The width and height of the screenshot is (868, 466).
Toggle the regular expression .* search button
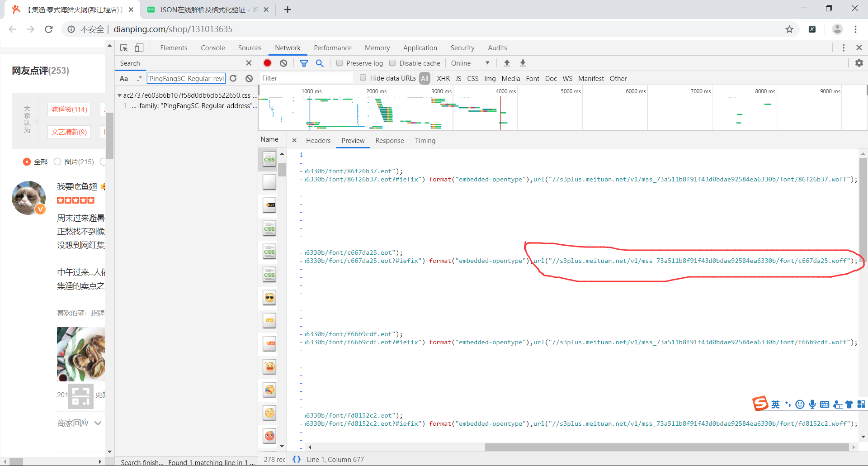[140, 78]
